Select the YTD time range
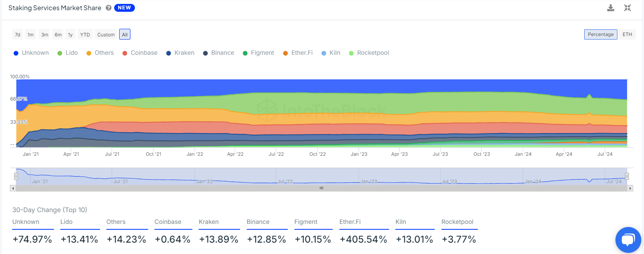Screen dimensions: 644x254 pyautogui.click(x=85, y=34)
